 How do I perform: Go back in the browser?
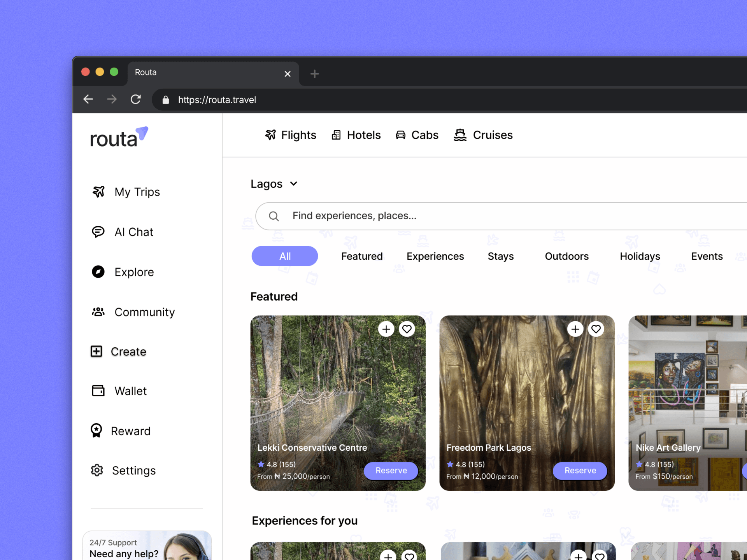point(88,100)
